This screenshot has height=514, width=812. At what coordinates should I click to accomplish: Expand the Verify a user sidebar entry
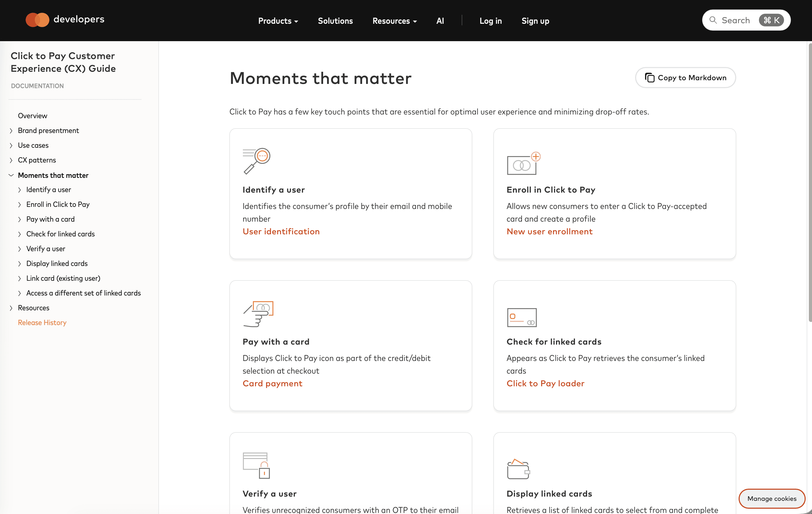[x=20, y=249]
